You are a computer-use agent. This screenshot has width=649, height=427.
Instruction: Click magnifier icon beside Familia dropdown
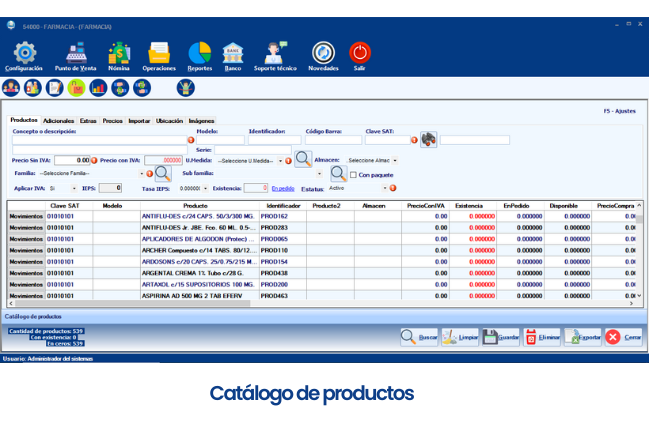pos(163,174)
